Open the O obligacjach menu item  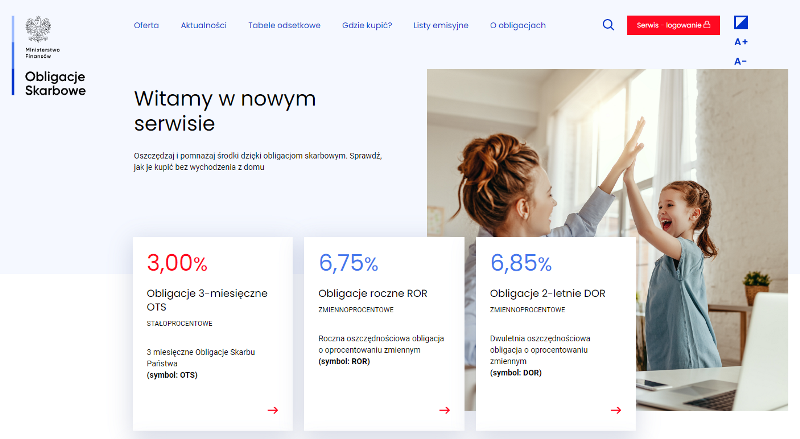tap(517, 25)
